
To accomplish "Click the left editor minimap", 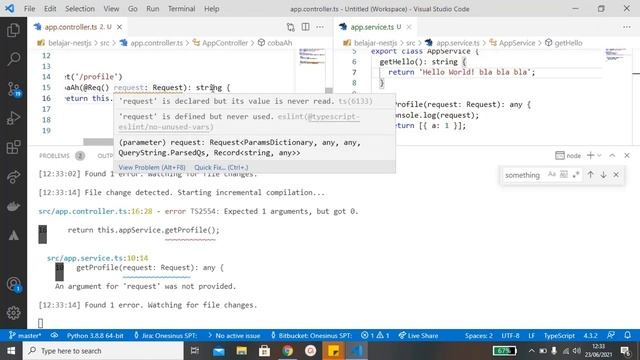I will tap(312, 57).
